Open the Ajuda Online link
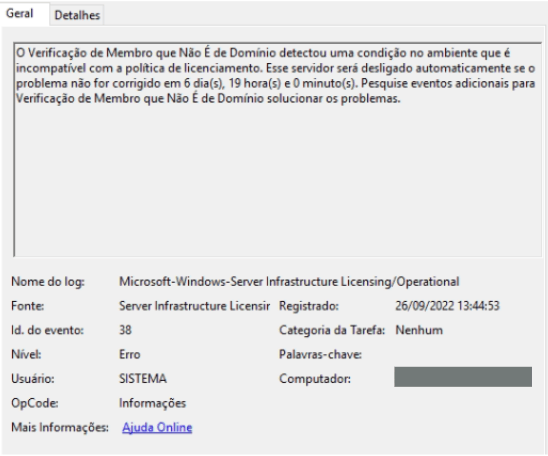 157,427
